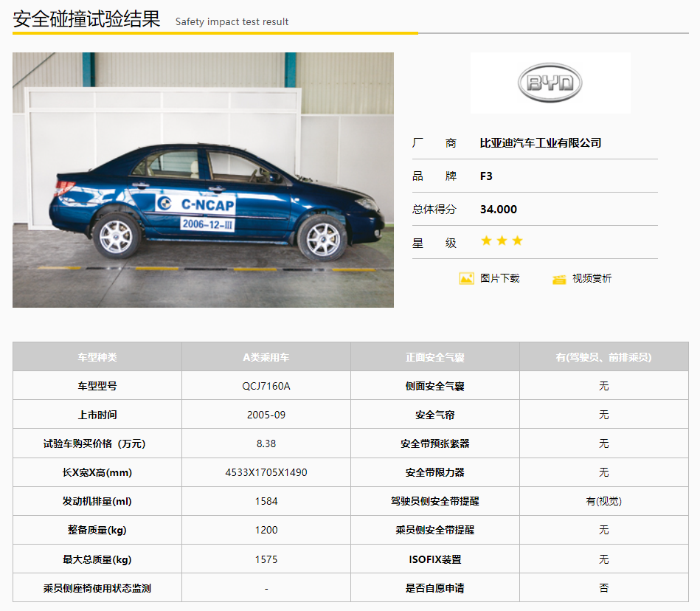The height and width of the screenshot is (611, 700).
Task: Click the 4533X1705X1490 dimensions cell
Action: point(266,472)
